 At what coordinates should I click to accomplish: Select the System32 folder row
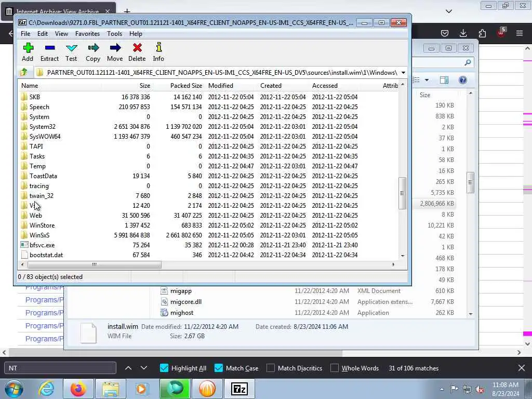click(209, 127)
